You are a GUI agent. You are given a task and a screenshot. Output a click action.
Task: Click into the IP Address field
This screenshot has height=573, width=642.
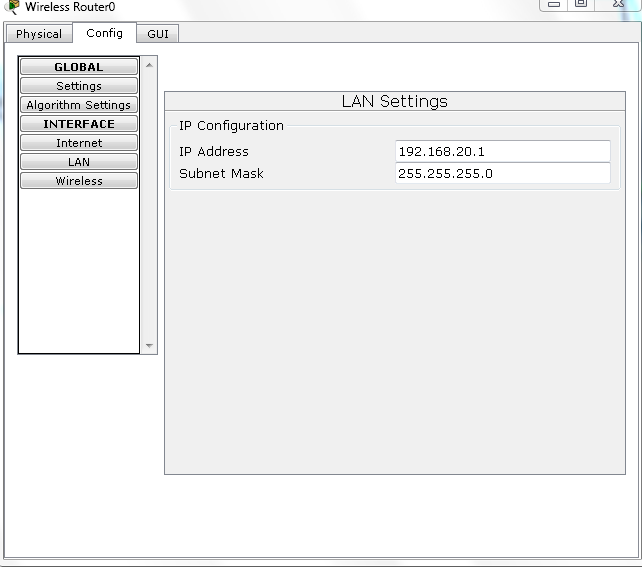click(x=502, y=151)
